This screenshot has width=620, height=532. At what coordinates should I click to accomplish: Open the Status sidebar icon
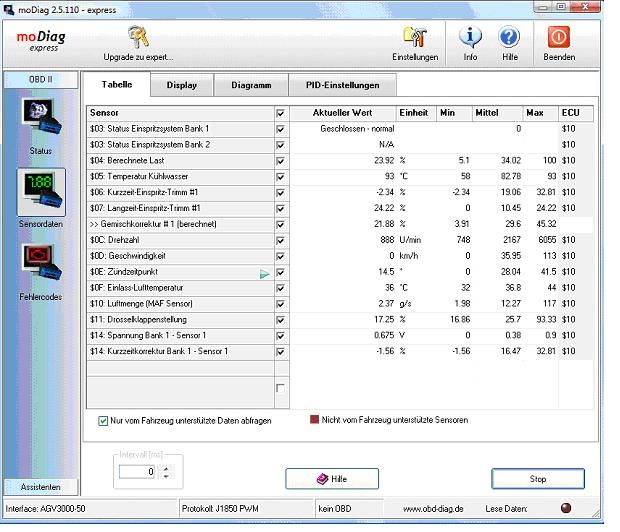tap(41, 117)
